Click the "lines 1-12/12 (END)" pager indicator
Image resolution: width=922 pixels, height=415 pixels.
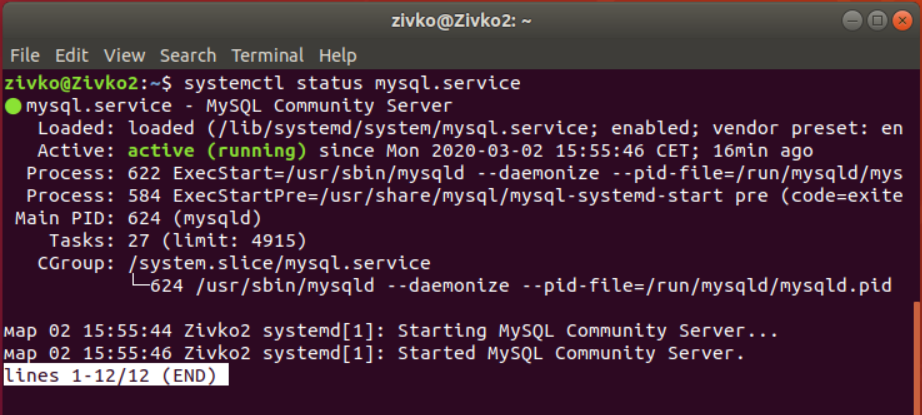tap(115, 375)
